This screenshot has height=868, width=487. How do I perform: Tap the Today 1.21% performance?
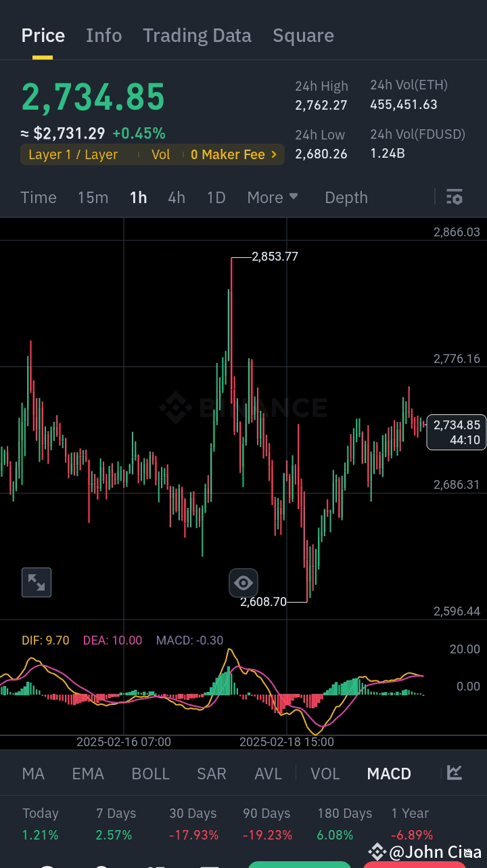coord(41,824)
